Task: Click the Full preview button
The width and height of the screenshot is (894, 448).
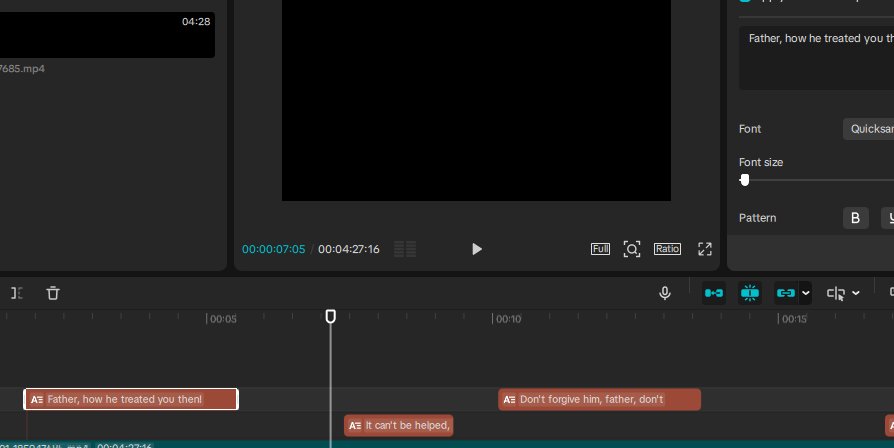Action: [600, 249]
